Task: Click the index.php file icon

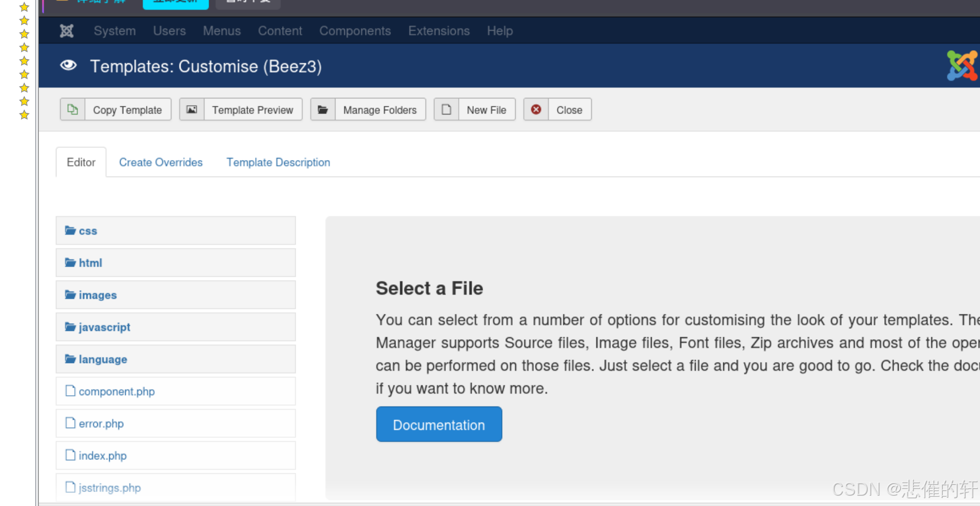Action: tap(70, 455)
